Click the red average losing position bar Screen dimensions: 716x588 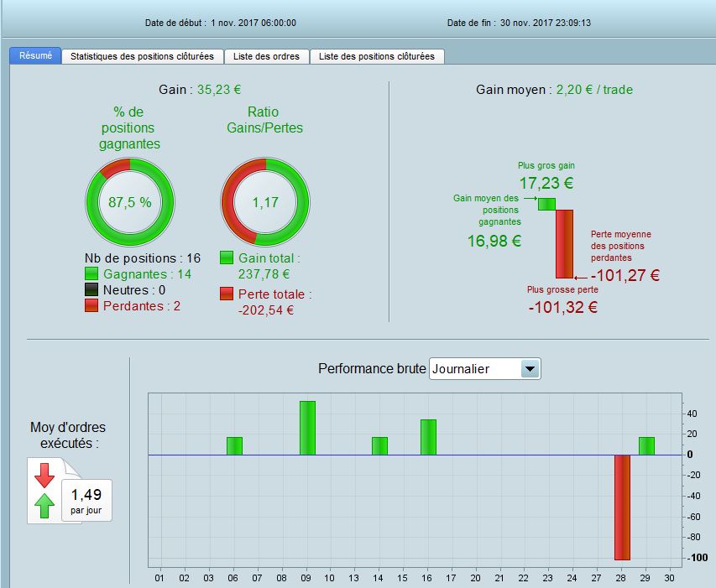564,244
